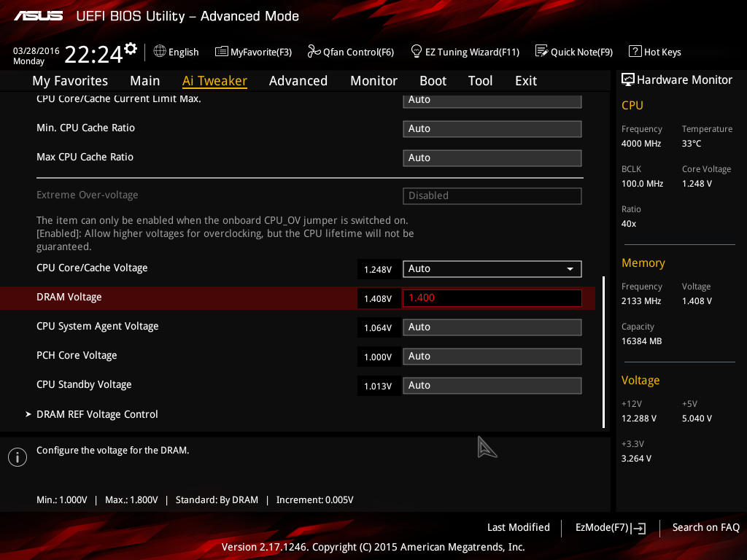Open the Monitor tab
747x560 pixels.
pos(373,81)
